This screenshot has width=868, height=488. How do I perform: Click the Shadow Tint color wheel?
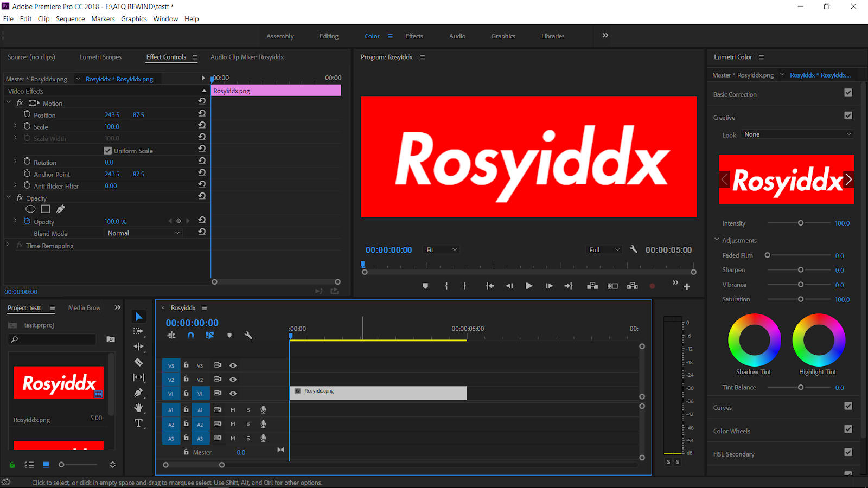(755, 340)
